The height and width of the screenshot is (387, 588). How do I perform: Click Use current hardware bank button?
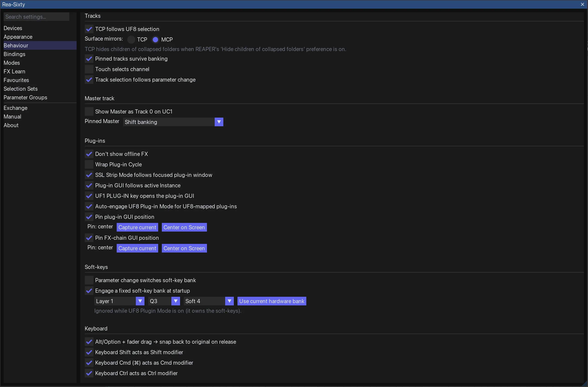(x=272, y=302)
